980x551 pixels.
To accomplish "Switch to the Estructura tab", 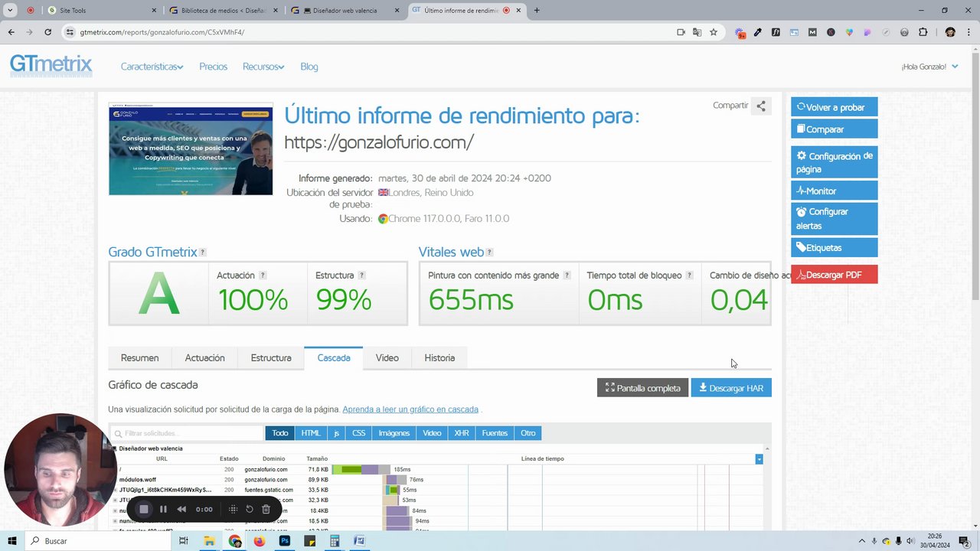I will point(271,358).
